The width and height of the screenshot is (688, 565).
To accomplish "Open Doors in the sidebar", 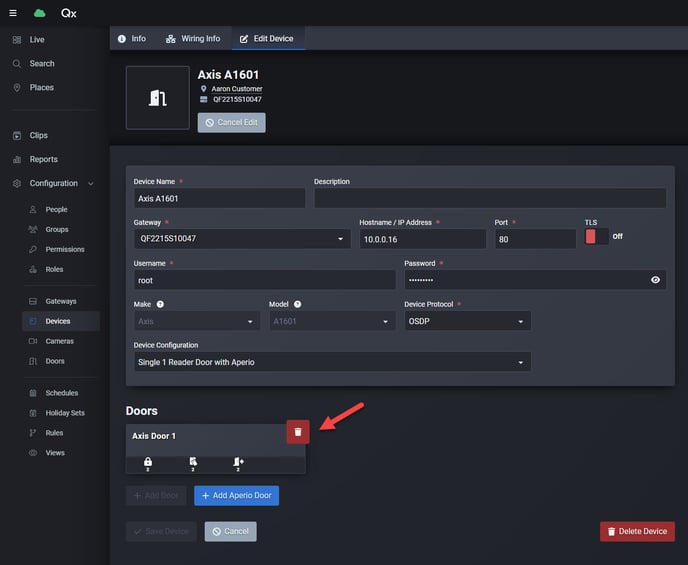I will [55, 361].
